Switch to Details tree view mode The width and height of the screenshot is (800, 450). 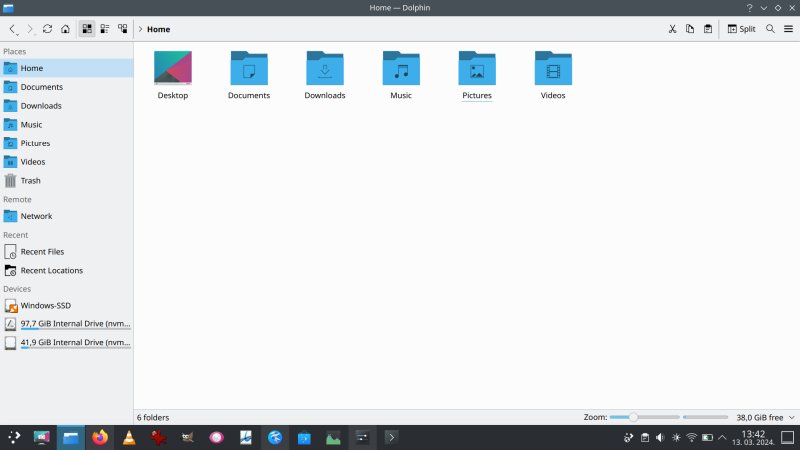[123, 29]
